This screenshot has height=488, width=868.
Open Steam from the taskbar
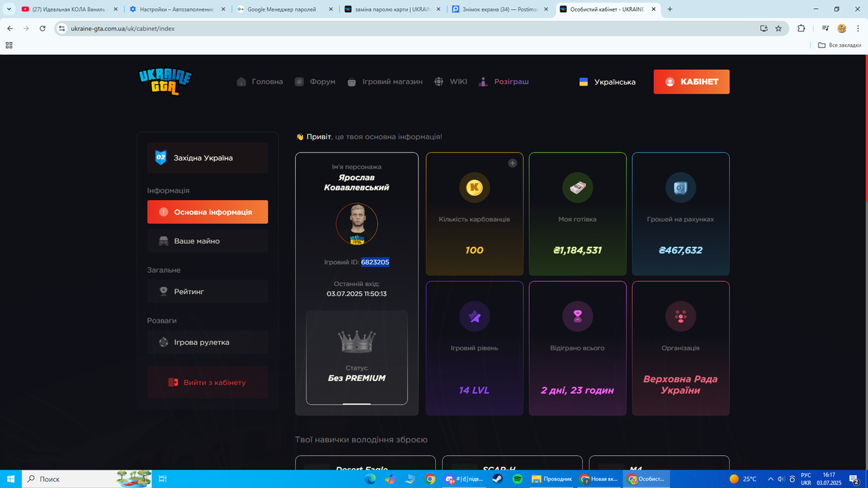click(498, 479)
